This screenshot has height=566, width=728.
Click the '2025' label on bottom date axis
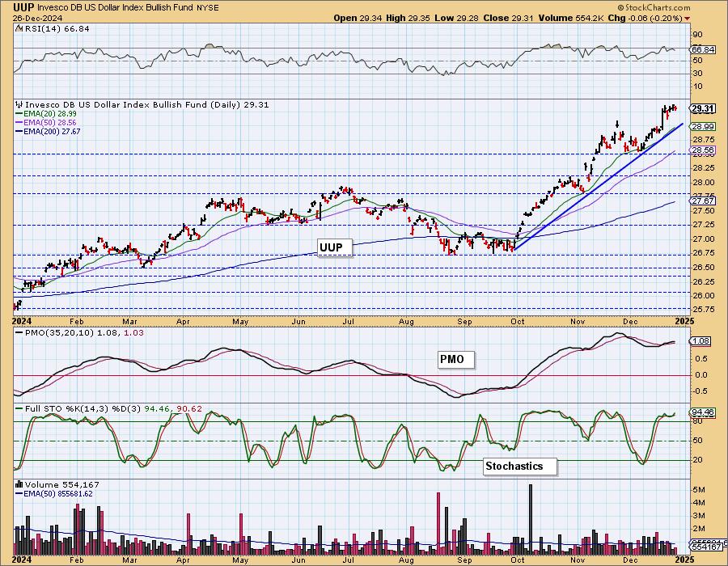(685, 560)
